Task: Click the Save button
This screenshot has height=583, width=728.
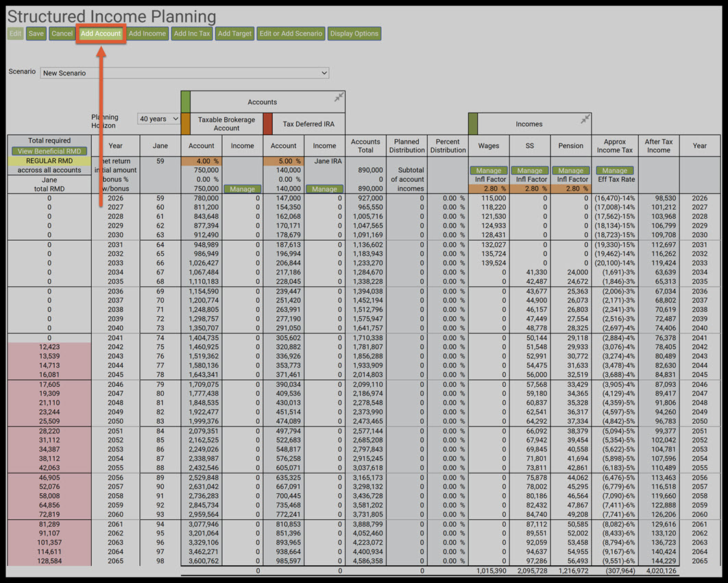Action: click(x=36, y=34)
